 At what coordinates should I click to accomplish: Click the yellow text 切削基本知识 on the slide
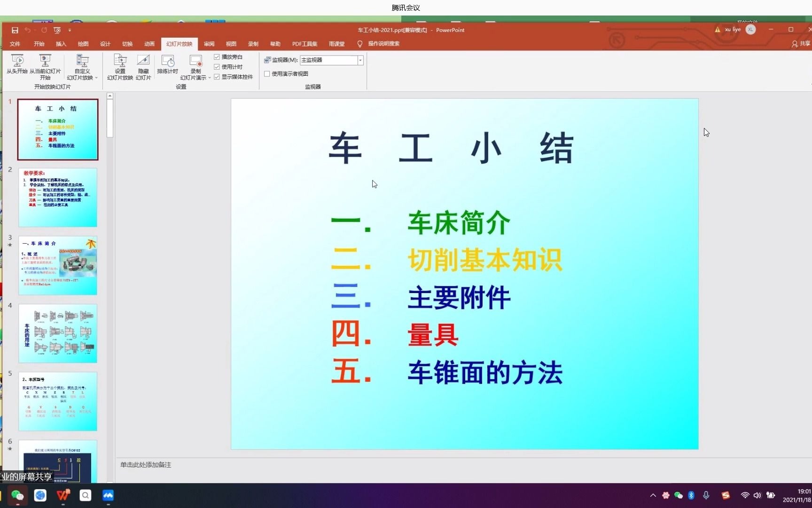[x=485, y=260]
